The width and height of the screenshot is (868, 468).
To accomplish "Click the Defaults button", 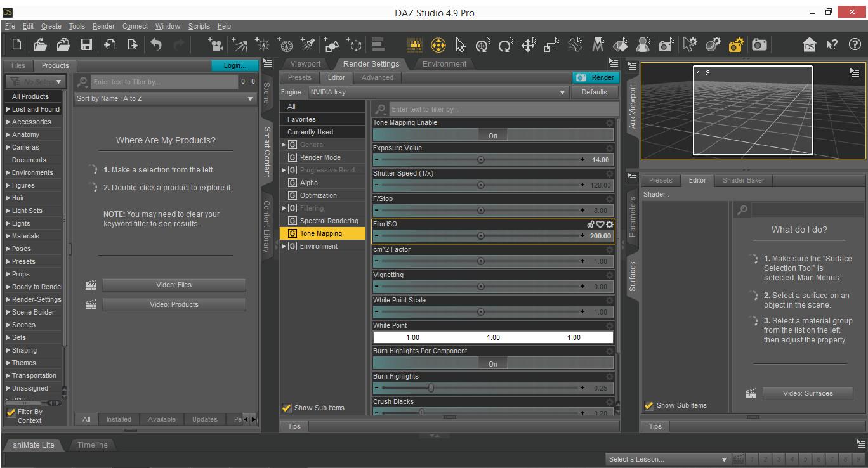I will [x=594, y=93].
